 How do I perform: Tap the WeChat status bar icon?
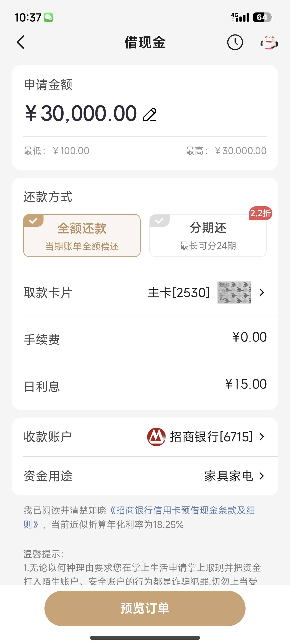point(48,17)
